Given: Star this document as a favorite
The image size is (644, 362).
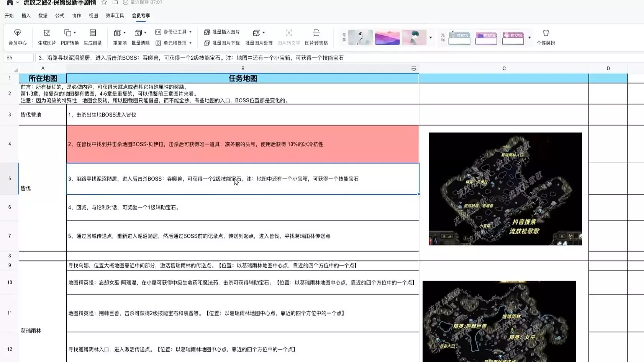Looking at the screenshot, I should pos(104,2).
